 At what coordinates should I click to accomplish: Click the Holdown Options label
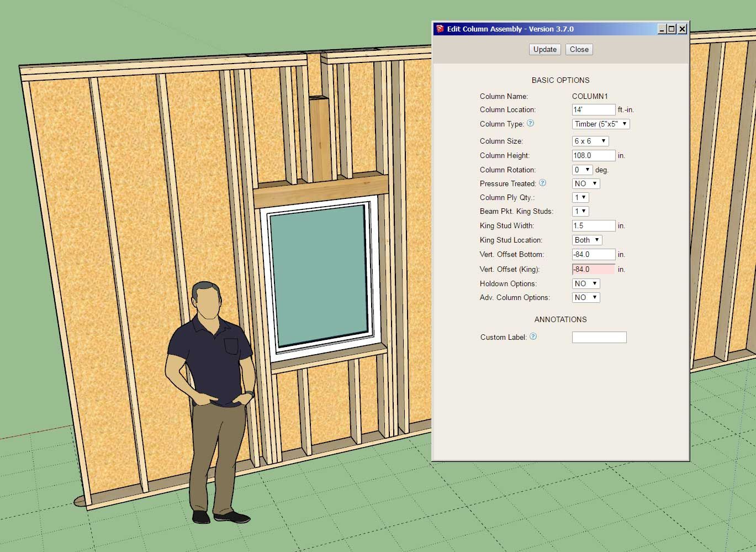pyautogui.click(x=508, y=283)
